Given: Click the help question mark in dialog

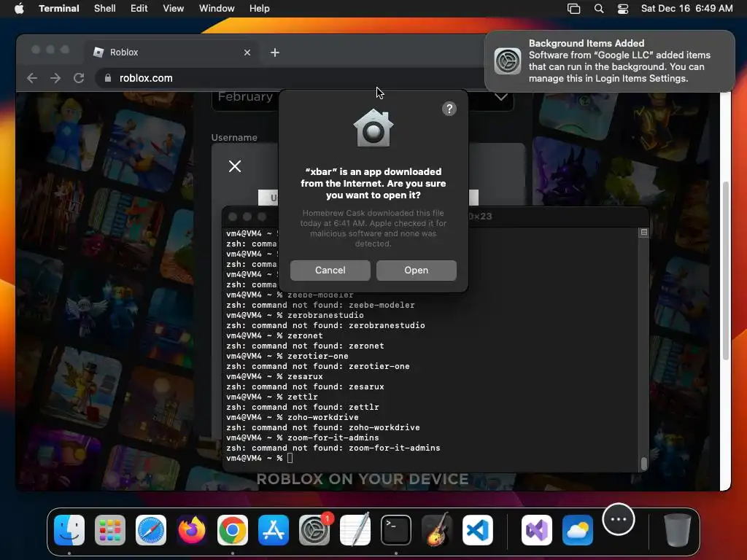Looking at the screenshot, I should 449,109.
